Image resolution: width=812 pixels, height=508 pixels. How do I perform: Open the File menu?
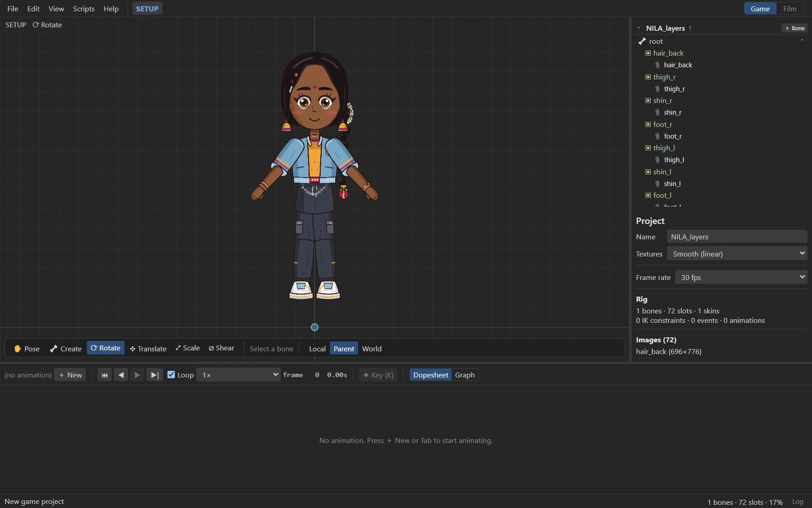click(13, 9)
